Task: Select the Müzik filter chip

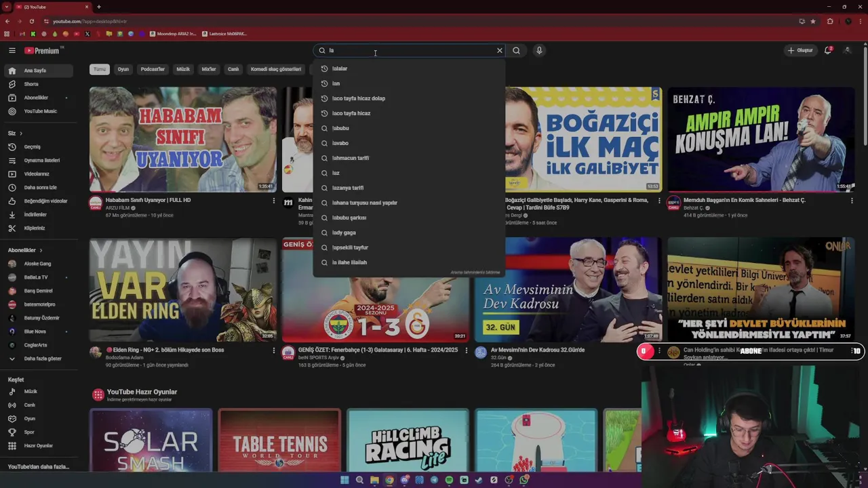Action: (183, 69)
